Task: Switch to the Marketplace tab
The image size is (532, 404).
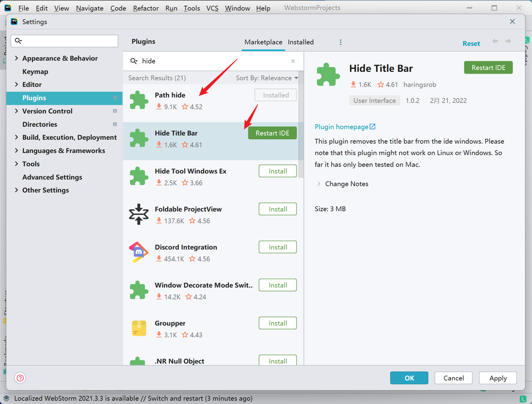Action: click(x=263, y=42)
